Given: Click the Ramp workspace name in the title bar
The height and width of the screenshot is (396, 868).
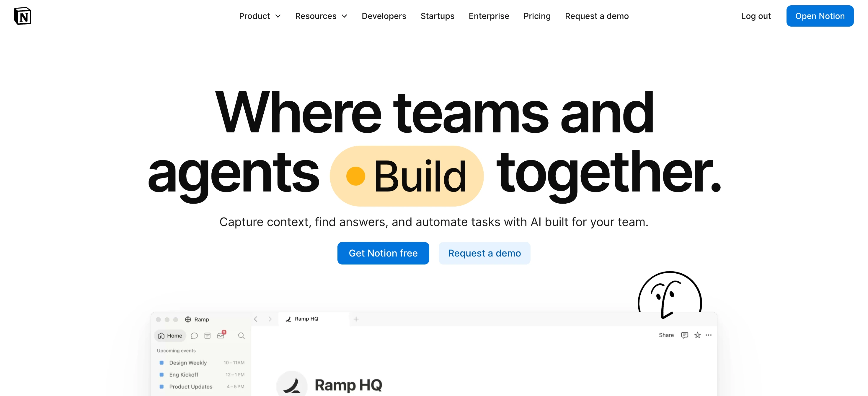Looking at the screenshot, I should click(201, 319).
